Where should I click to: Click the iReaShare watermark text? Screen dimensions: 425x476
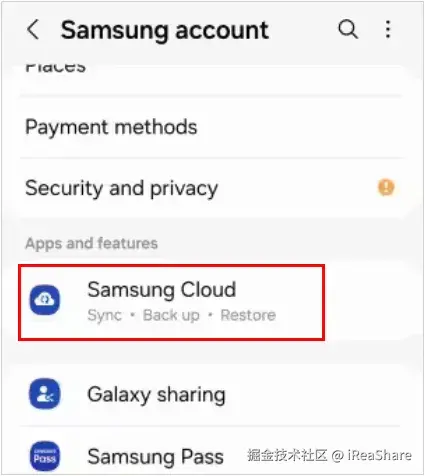(379, 455)
